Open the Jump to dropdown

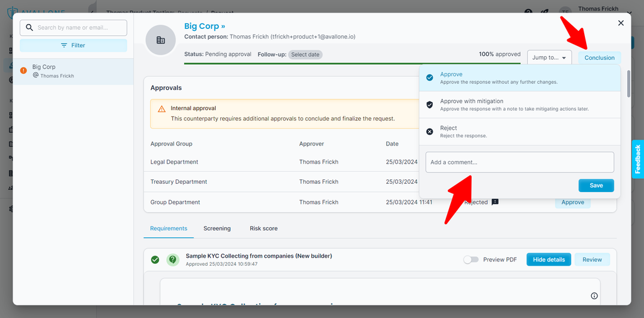coord(550,57)
